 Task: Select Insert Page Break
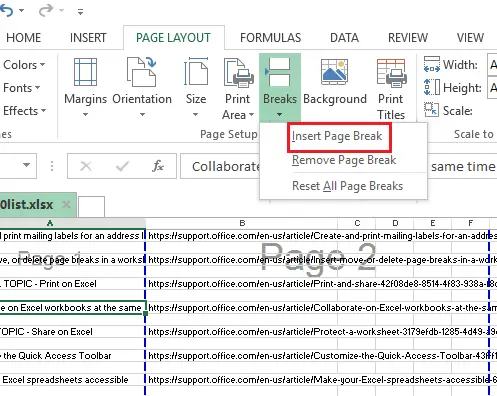(337, 136)
